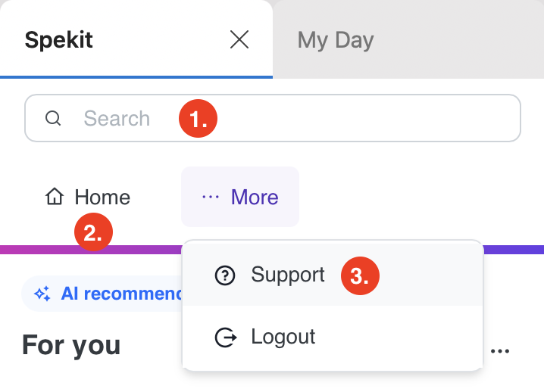Click the three-dot icon beside More

[211, 197]
